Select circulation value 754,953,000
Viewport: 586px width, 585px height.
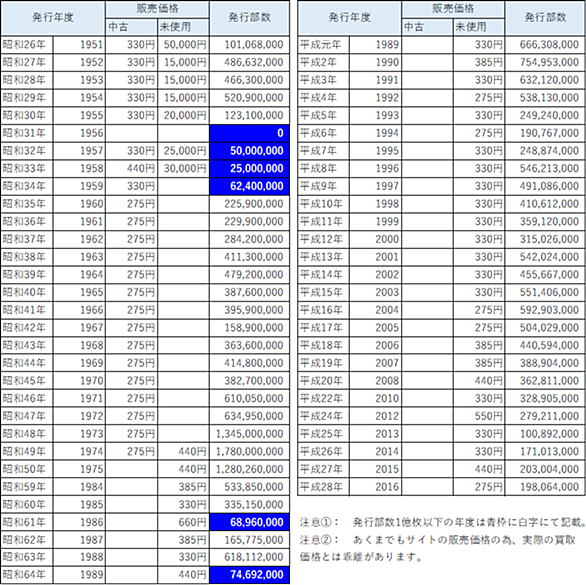tap(545, 62)
